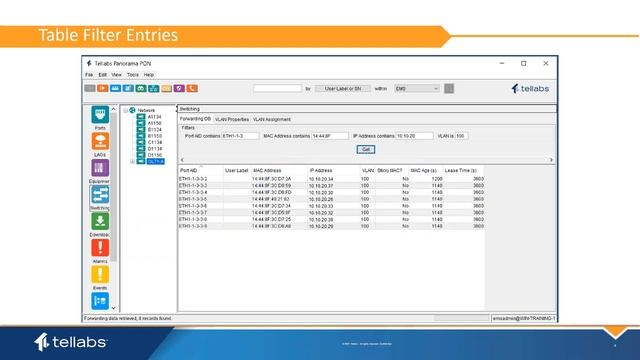Image resolution: width=640 pixels, height=360 pixels.
Task: Click the orange phone toolbar icon
Action: pyautogui.click(x=192, y=88)
